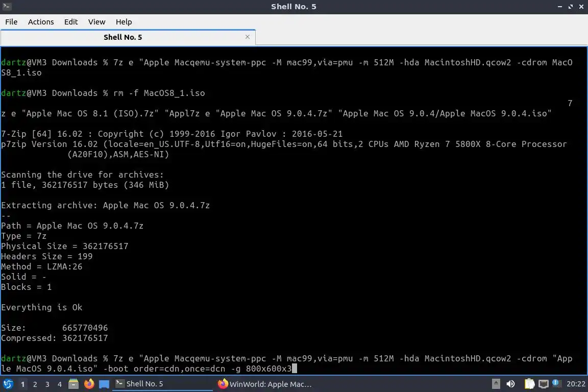Screen dimensions: 588x392
Task: Click the 'Blocks = 1' line
Action: point(26,287)
